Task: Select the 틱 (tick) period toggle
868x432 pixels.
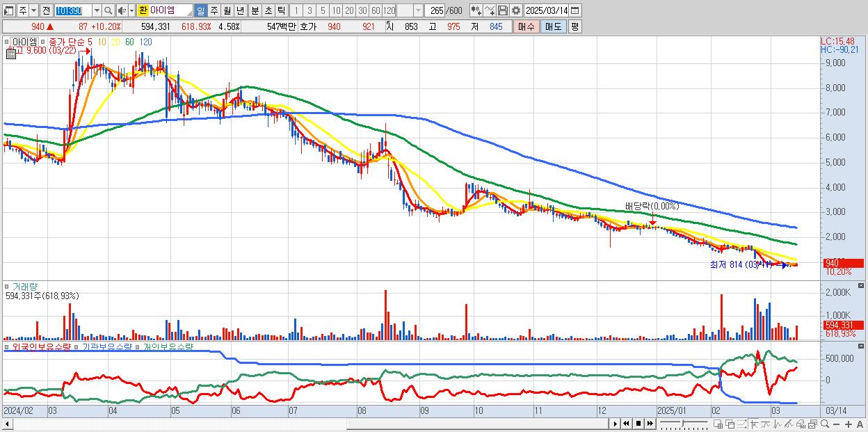Action: pos(281,10)
